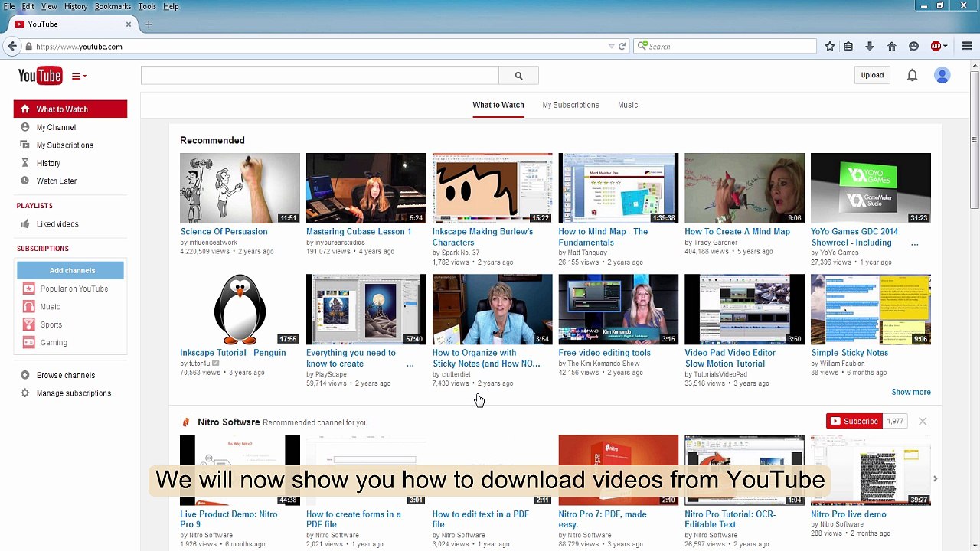Open the Firefox downloads arrow

tap(870, 47)
